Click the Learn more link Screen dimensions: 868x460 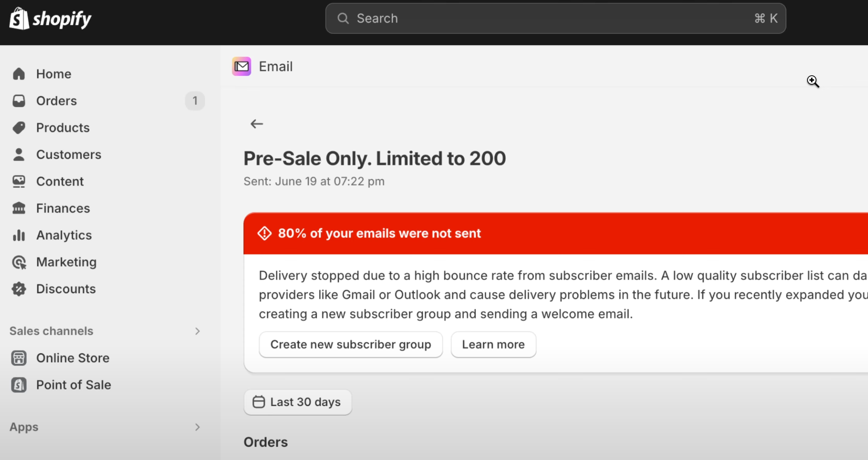(493, 344)
